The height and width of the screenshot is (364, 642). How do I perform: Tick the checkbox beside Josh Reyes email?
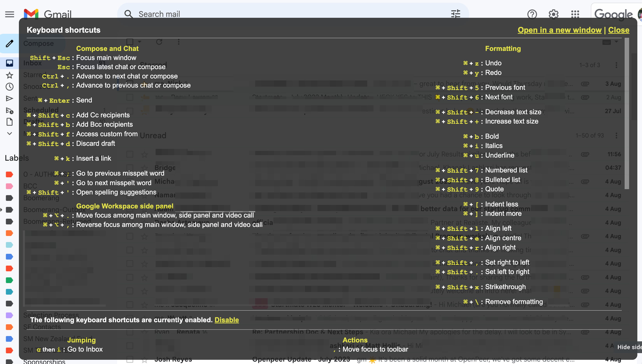[130, 360]
